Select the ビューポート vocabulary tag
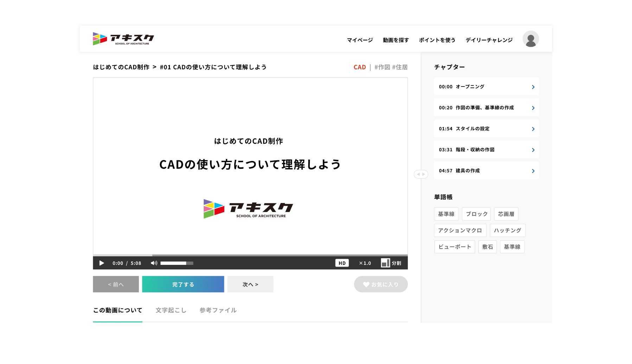This screenshot has height=364, width=632. pyautogui.click(x=454, y=247)
